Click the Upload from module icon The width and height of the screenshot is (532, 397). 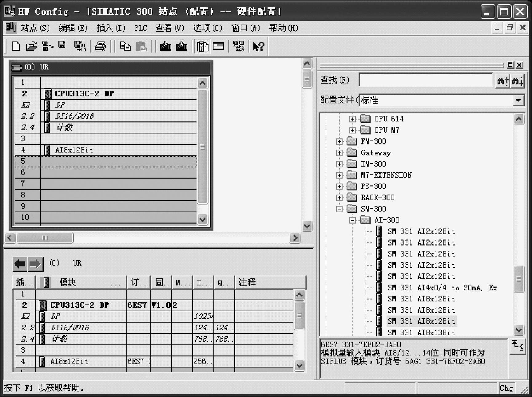pos(182,46)
